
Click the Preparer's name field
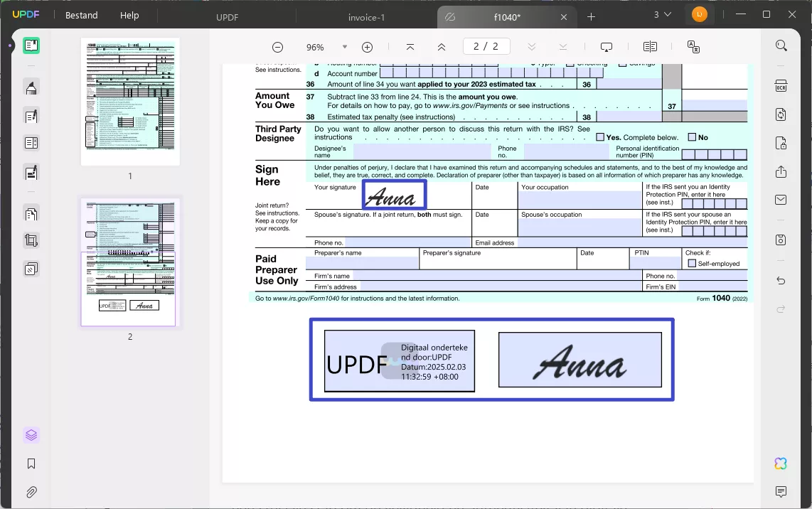(x=362, y=263)
